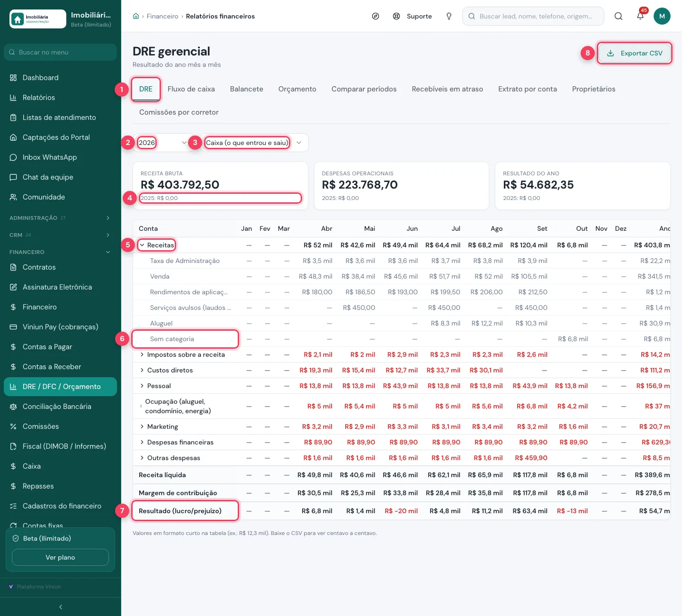This screenshot has width=682, height=616.
Task: Go to home icon in breadcrumb
Action: point(136,16)
